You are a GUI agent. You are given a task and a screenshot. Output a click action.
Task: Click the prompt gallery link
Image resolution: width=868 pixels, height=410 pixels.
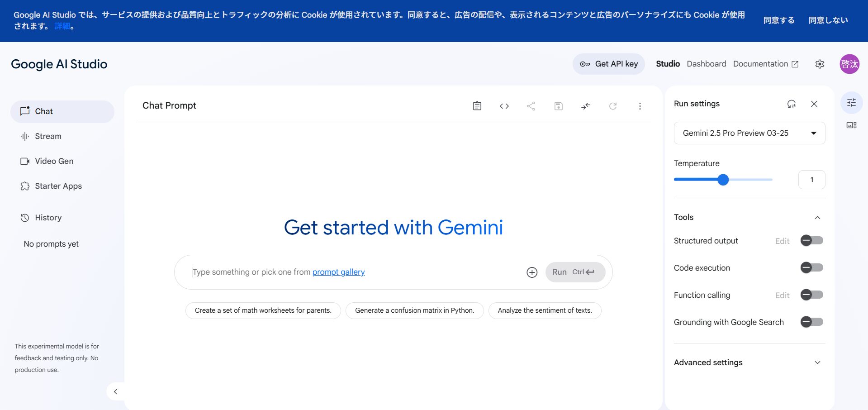click(x=338, y=272)
